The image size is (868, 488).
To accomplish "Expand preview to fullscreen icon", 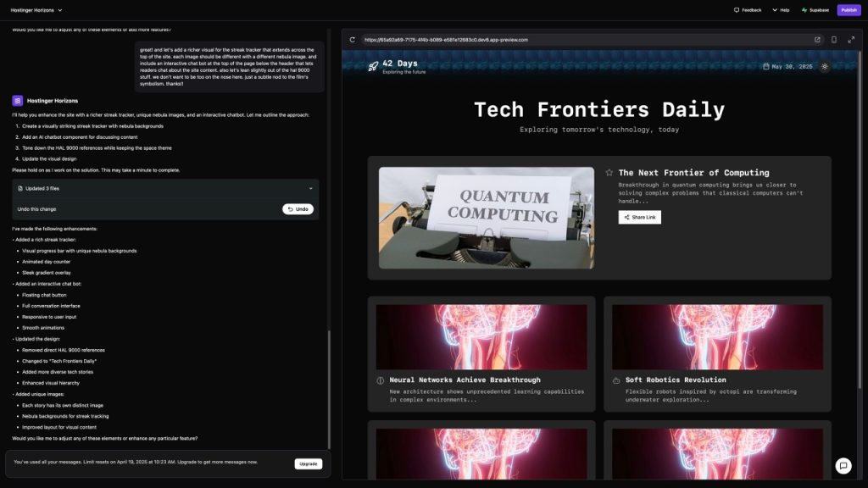I will 850,40.
